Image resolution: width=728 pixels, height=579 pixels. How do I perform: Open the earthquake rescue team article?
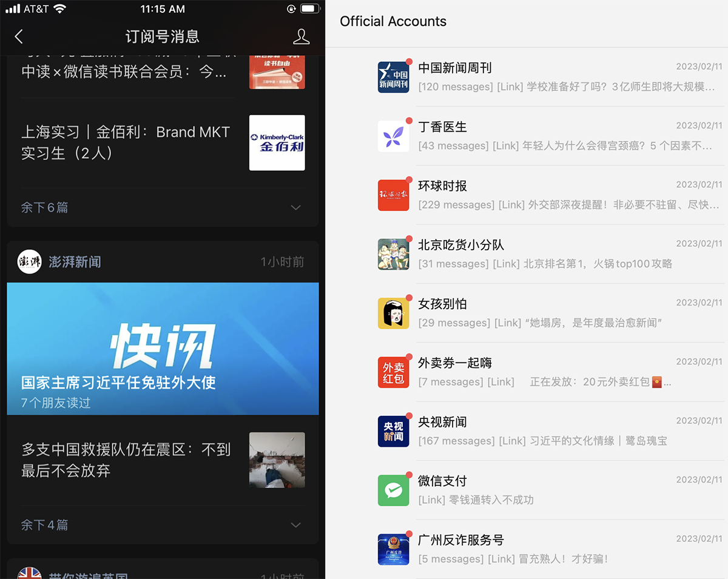tap(163, 460)
